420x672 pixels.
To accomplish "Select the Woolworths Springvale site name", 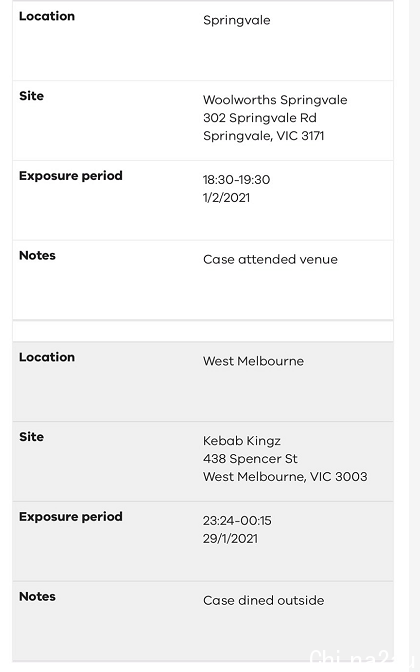I will (275, 100).
